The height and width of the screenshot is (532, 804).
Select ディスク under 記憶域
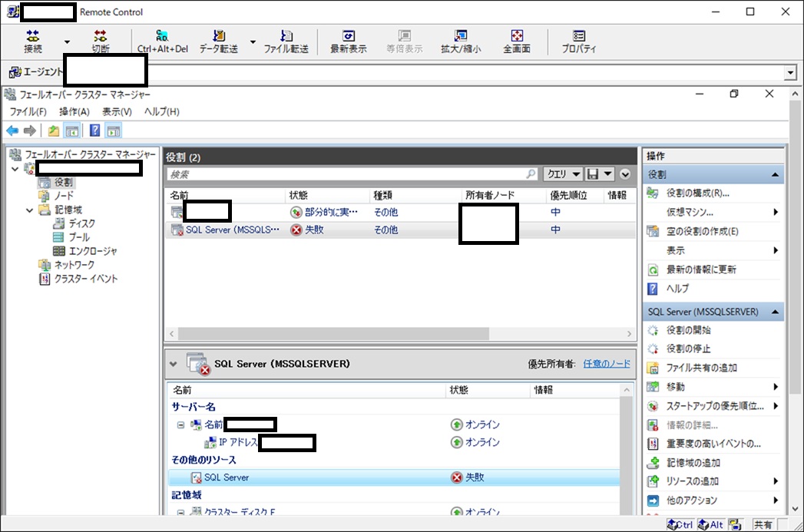(82, 224)
